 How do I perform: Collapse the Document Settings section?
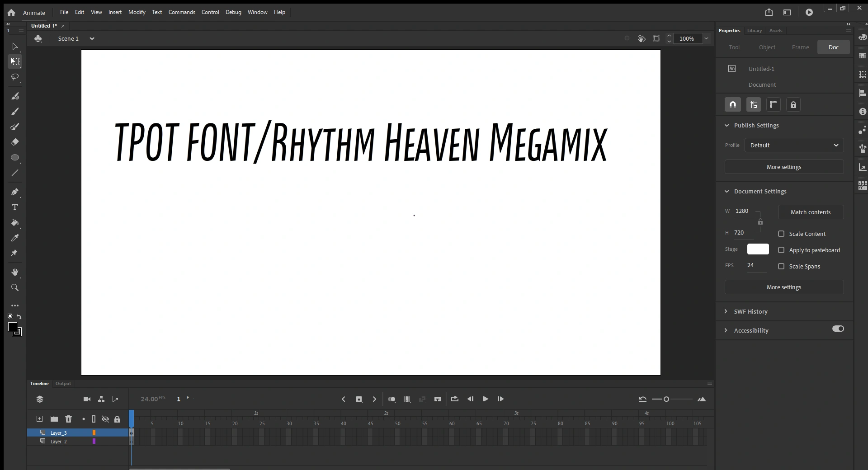coord(727,191)
